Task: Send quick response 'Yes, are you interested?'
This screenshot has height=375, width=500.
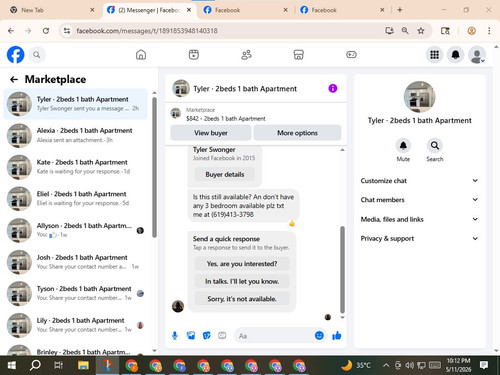Action: pyautogui.click(x=242, y=264)
